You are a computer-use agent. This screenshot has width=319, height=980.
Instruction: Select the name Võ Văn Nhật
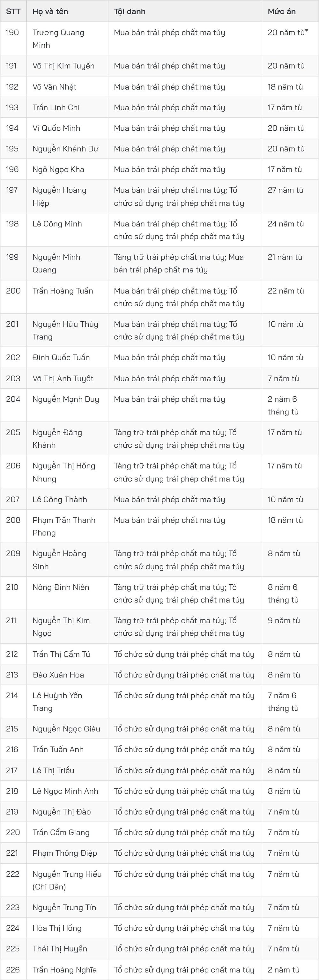coord(55,87)
